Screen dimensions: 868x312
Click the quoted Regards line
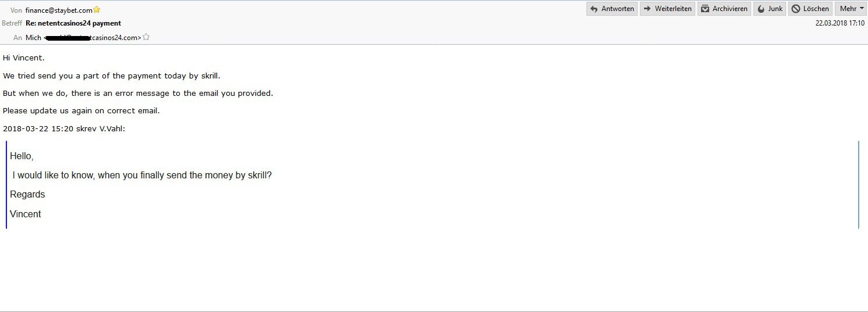27,195
